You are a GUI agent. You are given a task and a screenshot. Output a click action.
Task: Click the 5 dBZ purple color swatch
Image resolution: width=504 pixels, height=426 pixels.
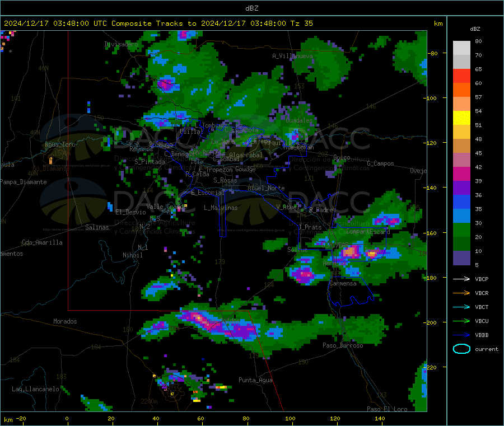coord(461,258)
